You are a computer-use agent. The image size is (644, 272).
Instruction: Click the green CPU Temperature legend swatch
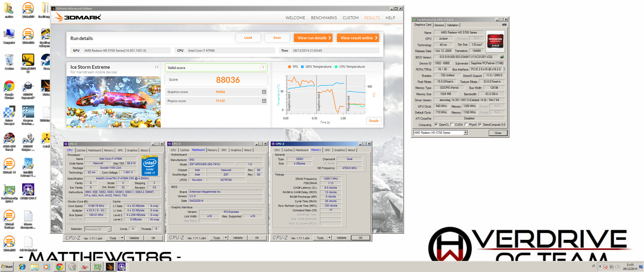(336, 67)
